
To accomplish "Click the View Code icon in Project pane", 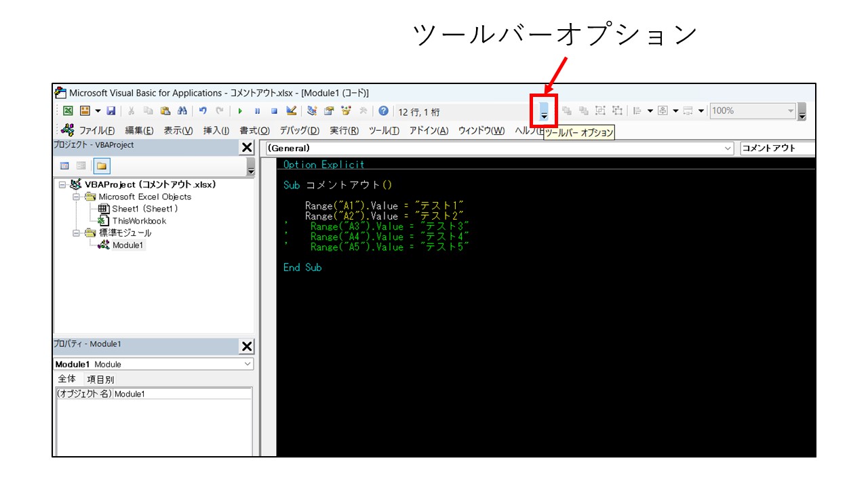I will tap(64, 165).
